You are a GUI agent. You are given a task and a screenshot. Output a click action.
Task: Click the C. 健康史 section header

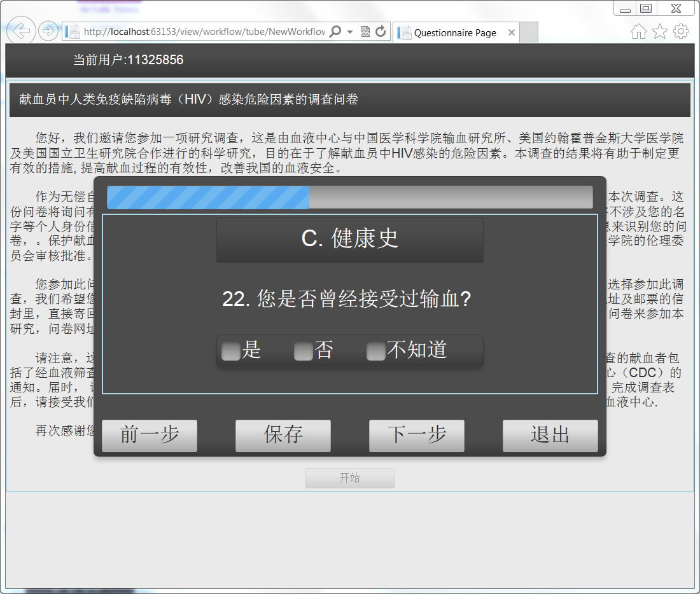click(x=350, y=240)
